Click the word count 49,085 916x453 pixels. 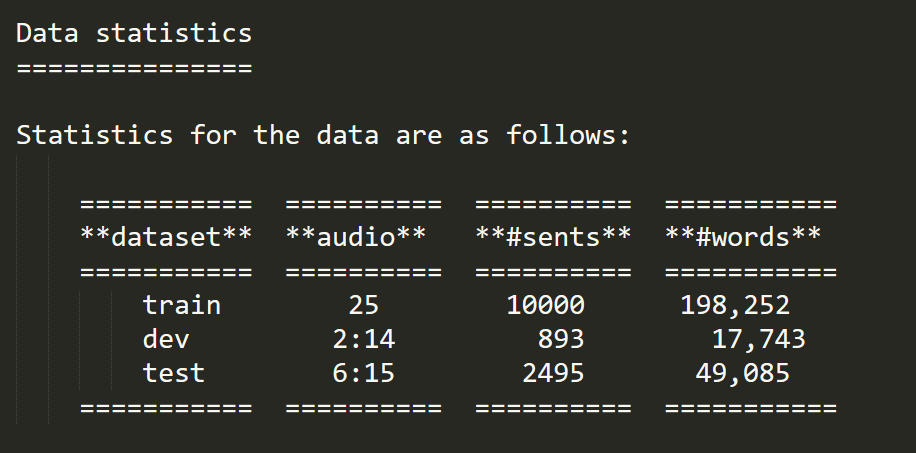pos(742,374)
